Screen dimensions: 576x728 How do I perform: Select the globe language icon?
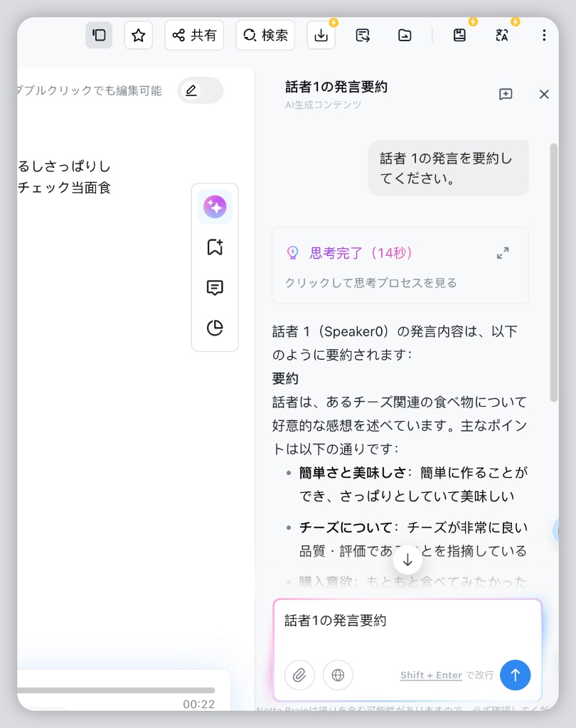click(338, 675)
